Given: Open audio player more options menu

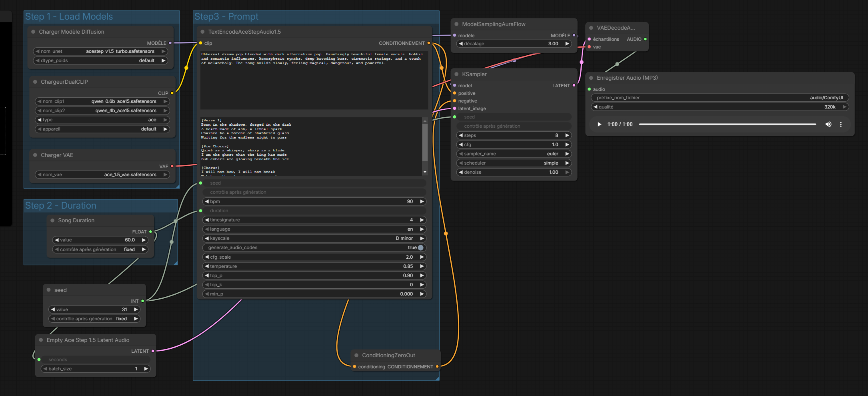Looking at the screenshot, I should click(841, 124).
